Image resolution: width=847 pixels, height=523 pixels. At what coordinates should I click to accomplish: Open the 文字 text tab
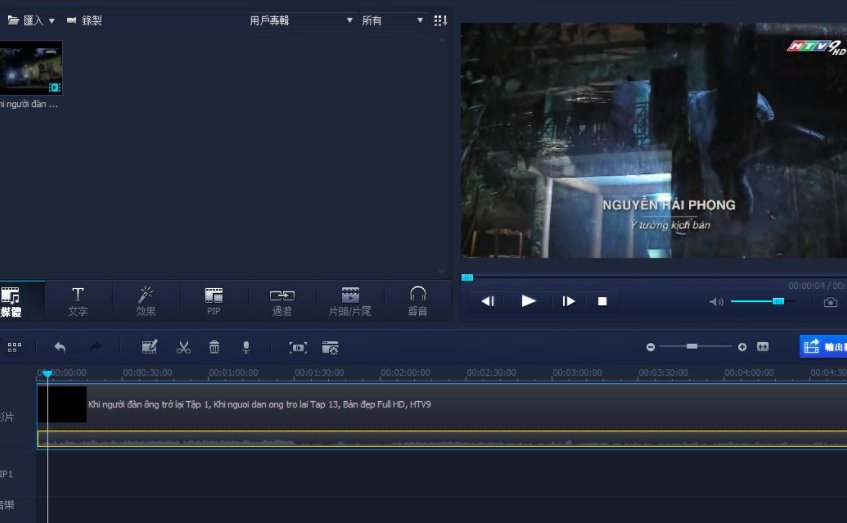point(78,301)
